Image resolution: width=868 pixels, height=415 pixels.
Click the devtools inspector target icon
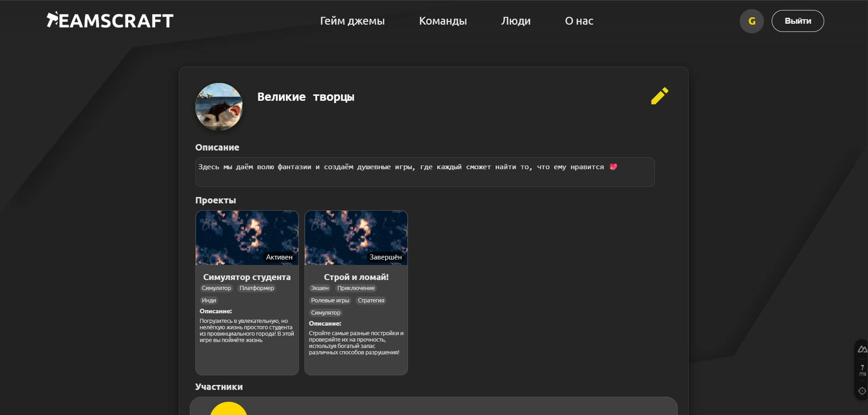point(862,391)
